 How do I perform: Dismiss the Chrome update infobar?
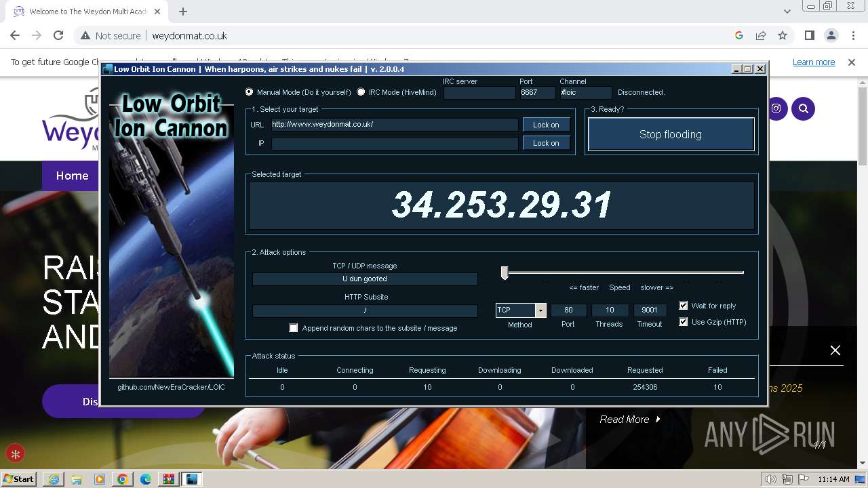pyautogui.click(x=852, y=62)
